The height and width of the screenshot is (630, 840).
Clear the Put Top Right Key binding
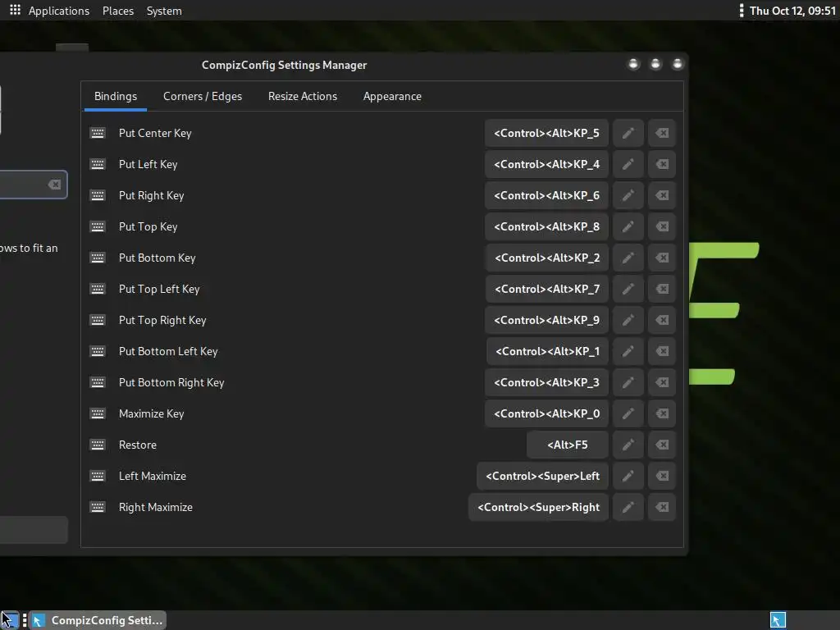point(662,320)
